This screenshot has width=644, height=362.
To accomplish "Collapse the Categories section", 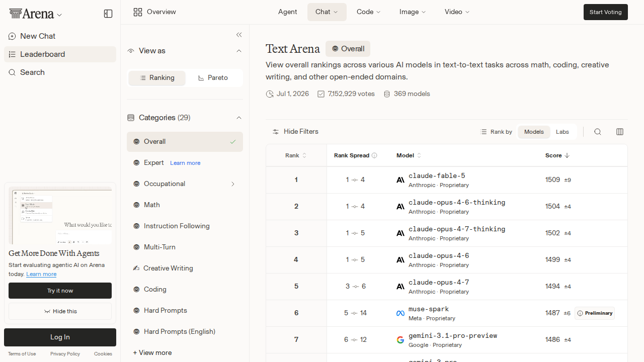I will click(x=239, y=118).
